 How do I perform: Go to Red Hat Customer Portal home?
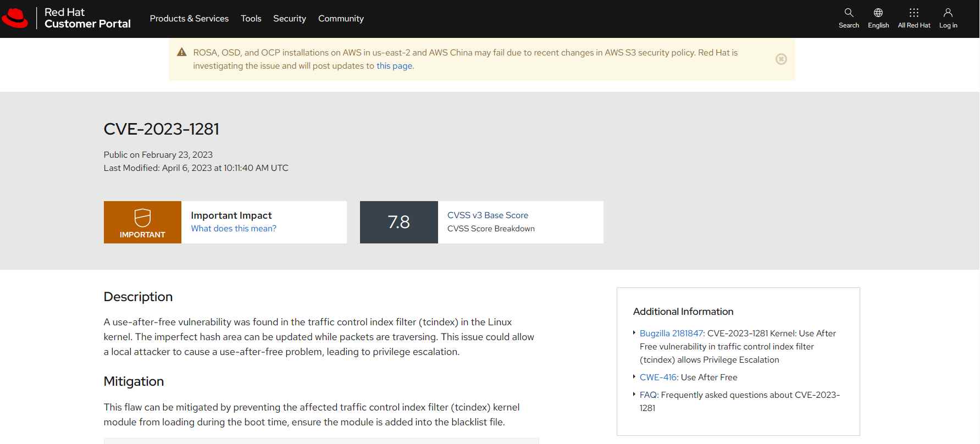click(x=87, y=18)
